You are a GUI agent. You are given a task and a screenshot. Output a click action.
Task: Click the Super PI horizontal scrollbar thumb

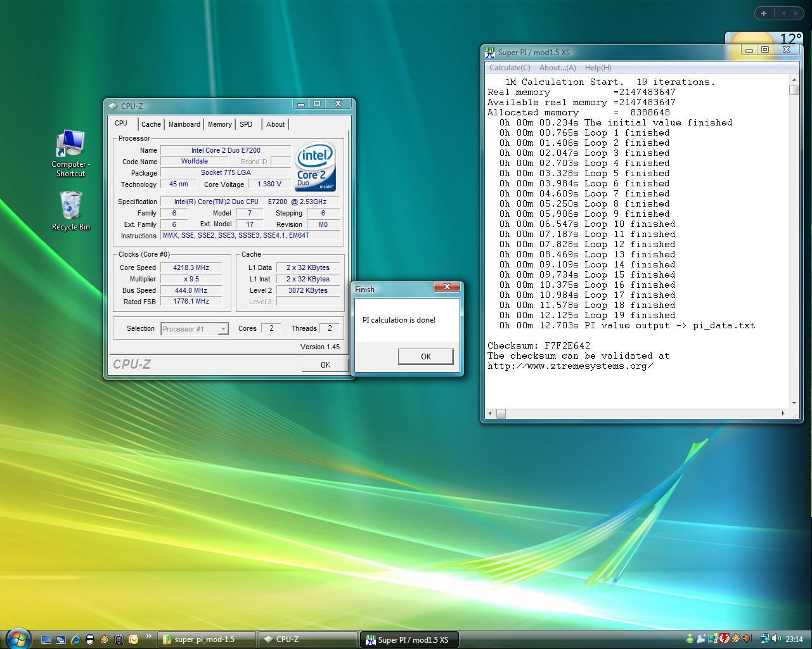pos(501,414)
